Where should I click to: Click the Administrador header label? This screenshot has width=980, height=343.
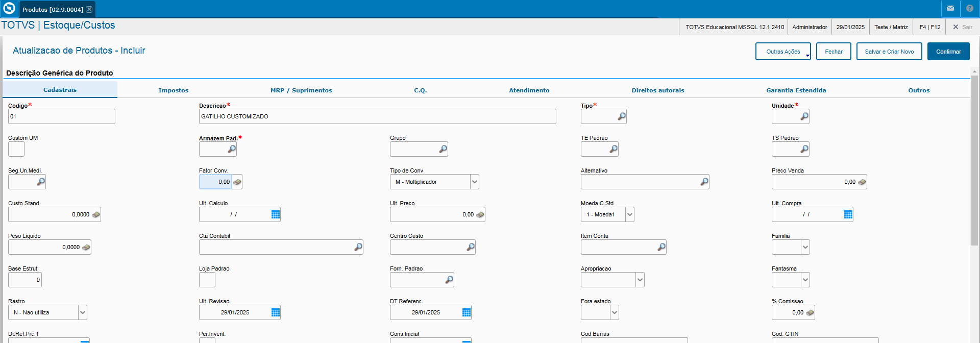(x=810, y=27)
